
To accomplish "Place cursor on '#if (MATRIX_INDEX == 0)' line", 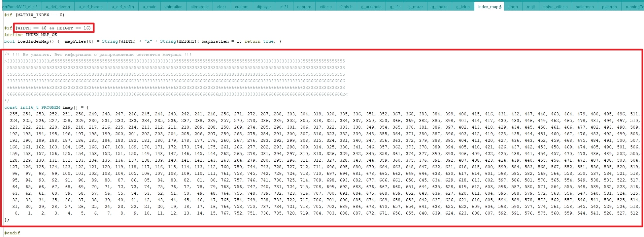I will (34, 15).
